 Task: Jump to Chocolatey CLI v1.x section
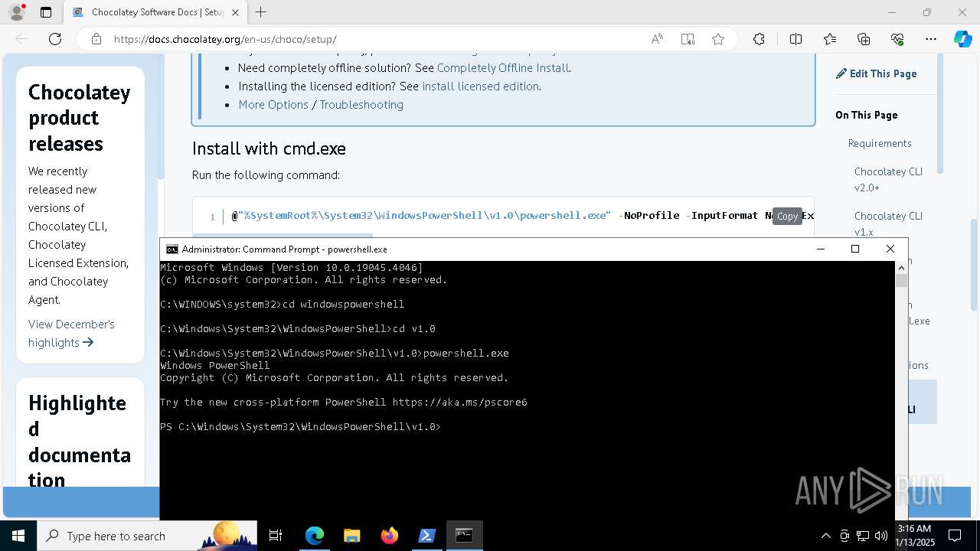pyautogui.click(x=888, y=223)
